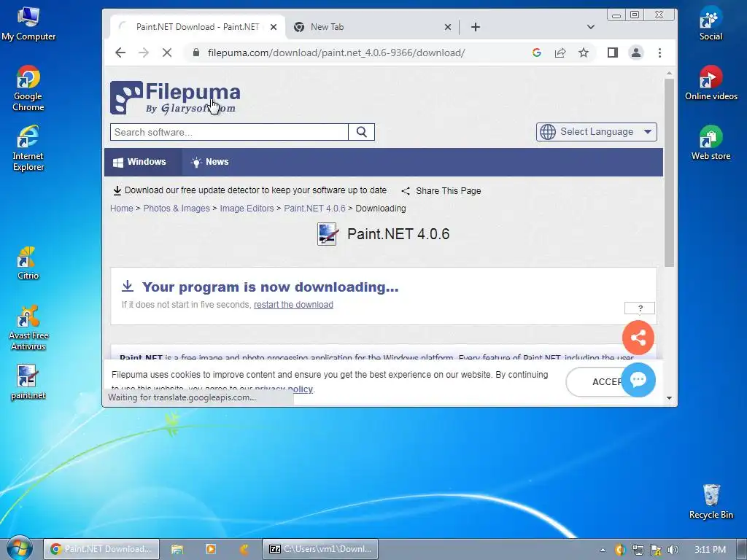Image resolution: width=747 pixels, height=560 pixels.
Task: Click the question mark help button
Action: click(x=640, y=308)
